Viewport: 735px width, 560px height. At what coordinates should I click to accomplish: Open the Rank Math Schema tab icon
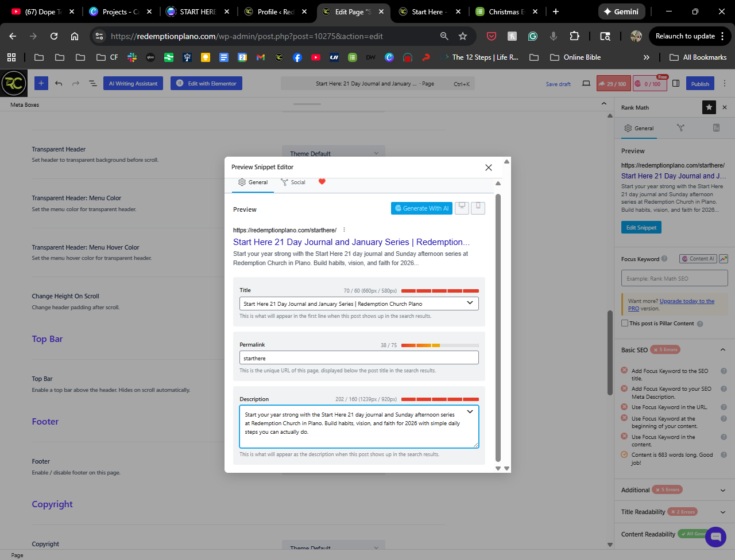click(x=716, y=128)
